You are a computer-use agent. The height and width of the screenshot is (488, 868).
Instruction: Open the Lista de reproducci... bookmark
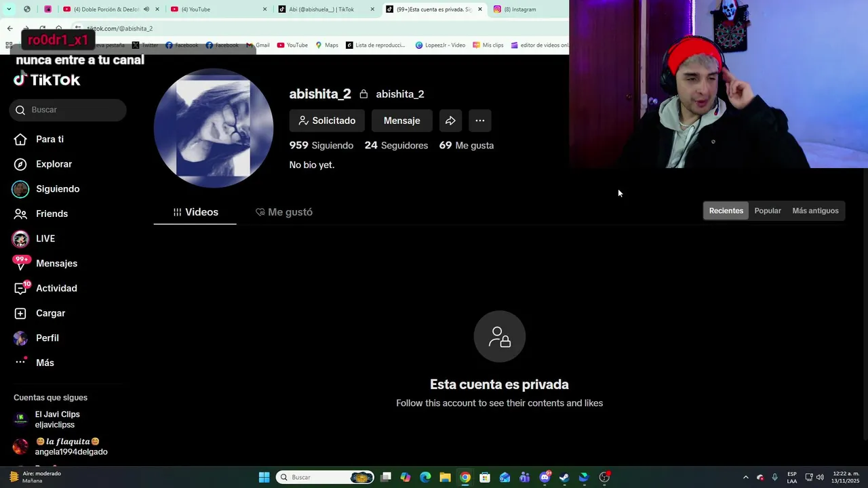[376, 45]
